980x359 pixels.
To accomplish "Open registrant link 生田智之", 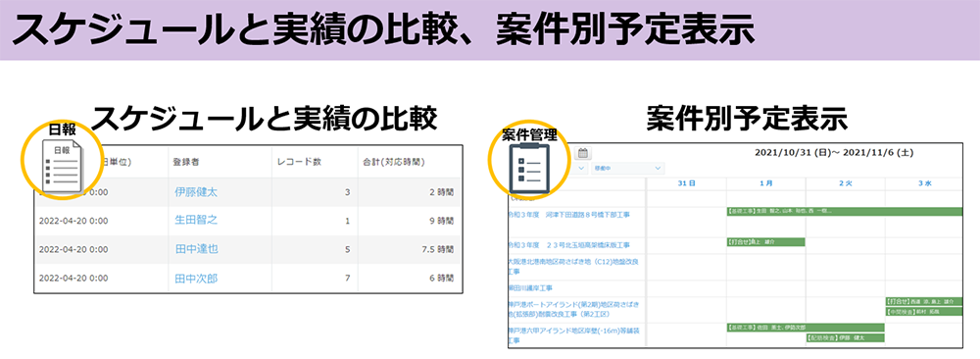I will pyautogui.click(x=196, y=220).
